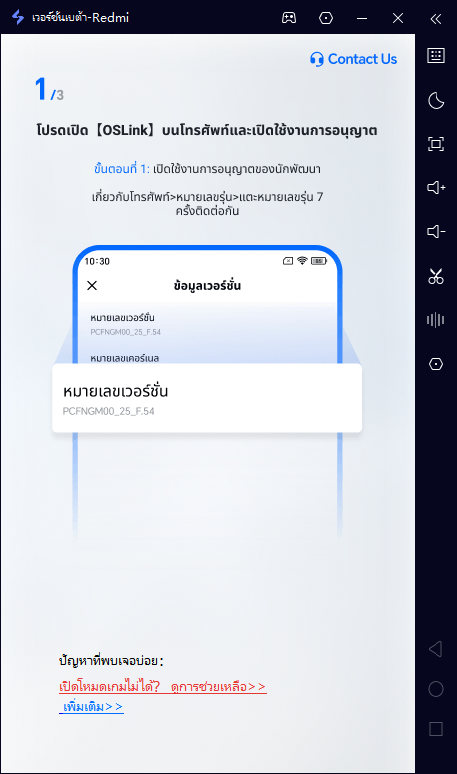Click the red game mode help link
This screenshot has width=457, height=774.
[163, 687]
